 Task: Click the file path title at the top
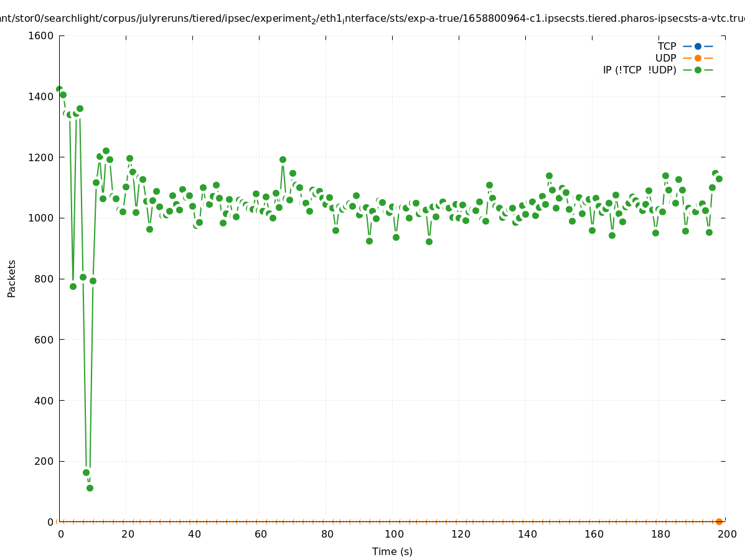[372, 19]
